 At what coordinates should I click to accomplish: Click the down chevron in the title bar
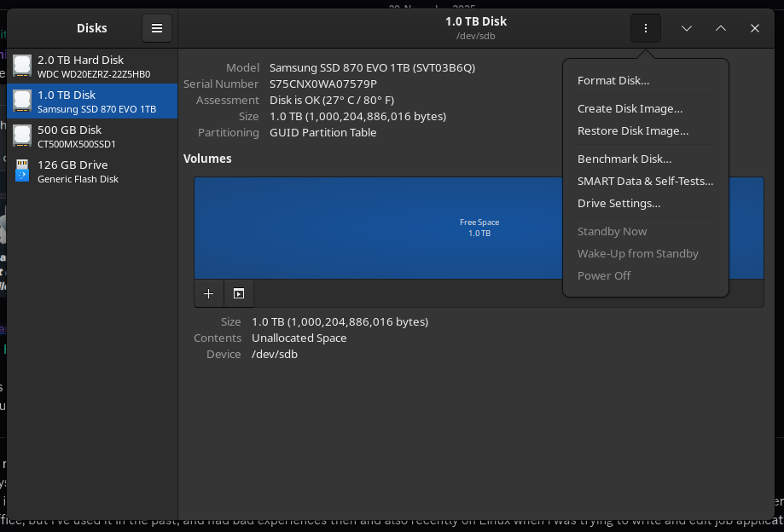(686, 27)
